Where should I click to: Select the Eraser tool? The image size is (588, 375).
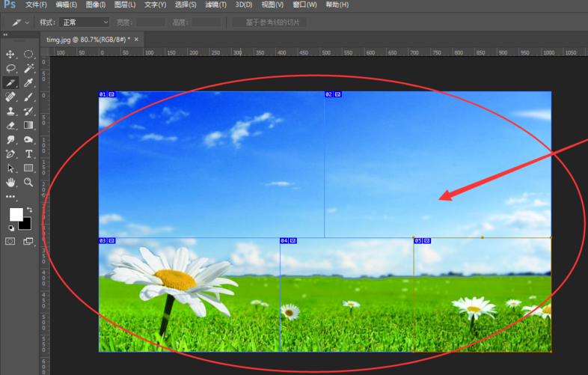coord(10,126)
